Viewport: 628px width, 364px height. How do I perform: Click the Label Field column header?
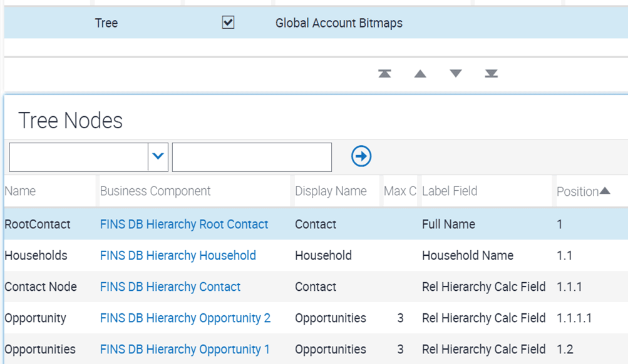(x=450, y=191)
